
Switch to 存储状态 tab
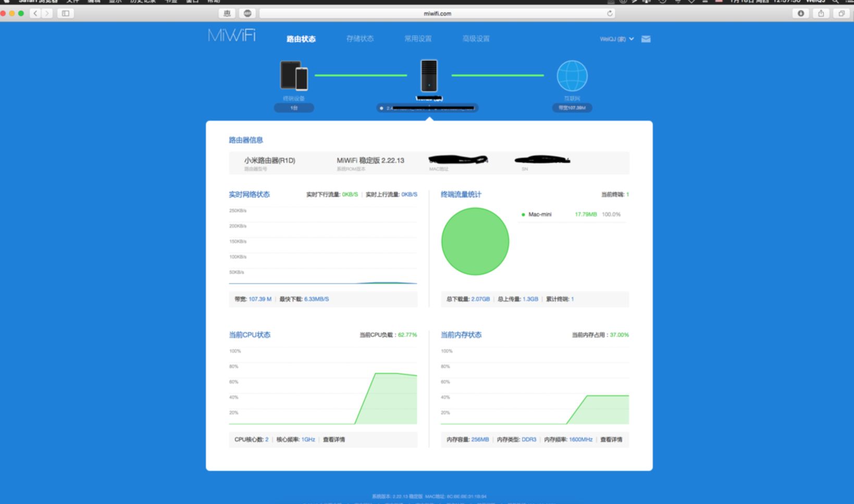360,39
